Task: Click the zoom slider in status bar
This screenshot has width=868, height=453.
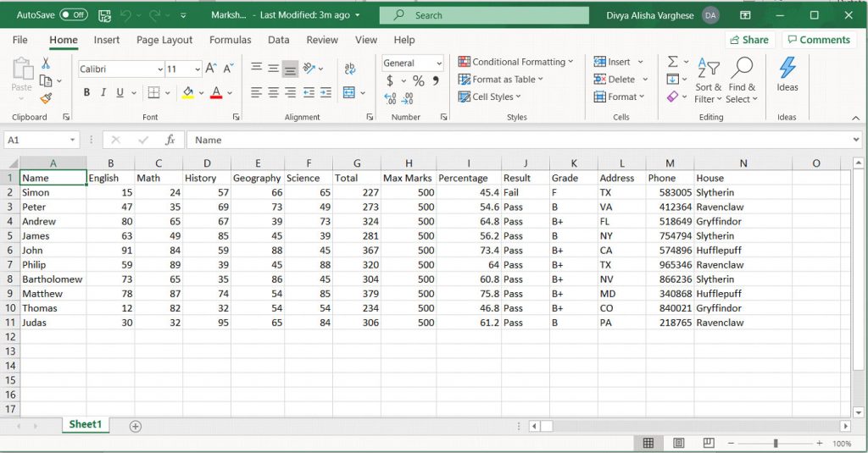Action: coord(775,444)
